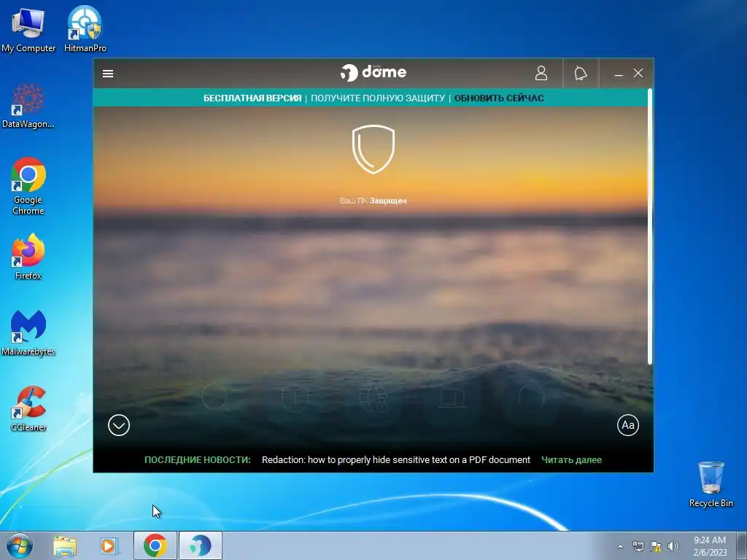The image size is (747, 560).
Task: Select the CCleaner desktop shortcut
Action: click(x=28, y=408)
